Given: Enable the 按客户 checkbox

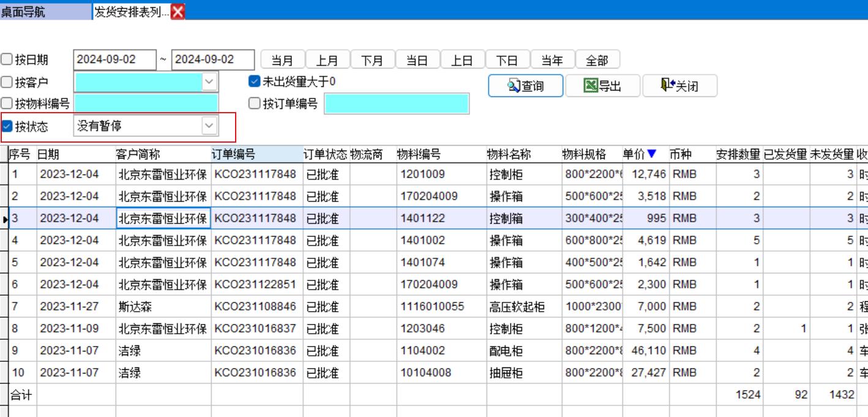Looking at the screenshot, I should pos(7,82).
